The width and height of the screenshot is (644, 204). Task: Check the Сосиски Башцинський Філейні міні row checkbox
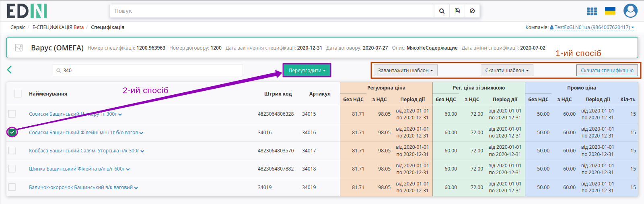coord(12,132)
